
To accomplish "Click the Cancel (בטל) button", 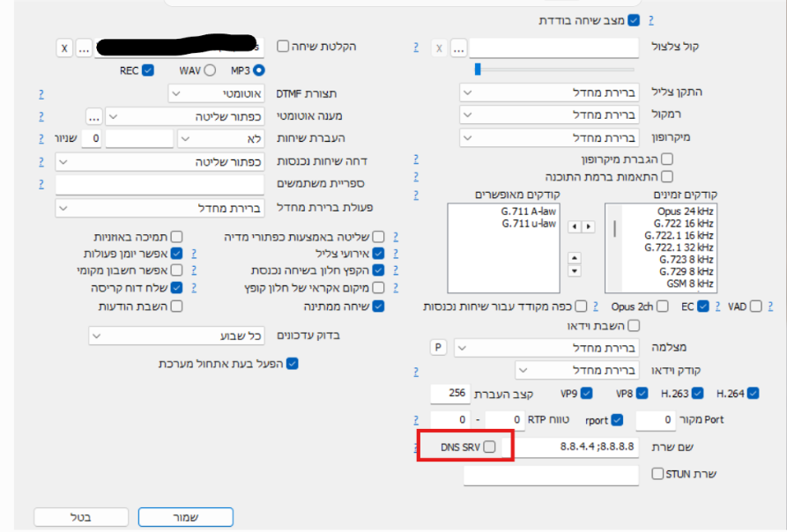I will click(80, 517).
